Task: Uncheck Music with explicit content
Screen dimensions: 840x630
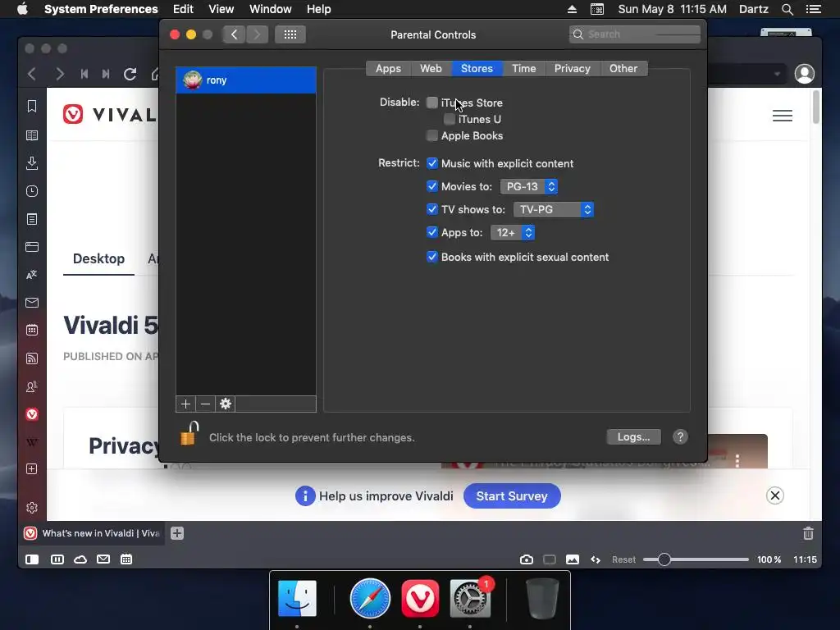Action: [x=431, y=163]
